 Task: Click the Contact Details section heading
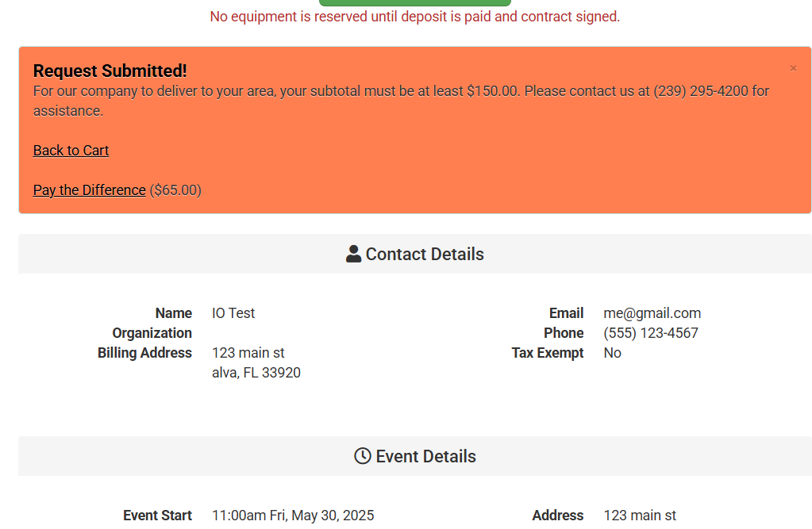(425, 254)
